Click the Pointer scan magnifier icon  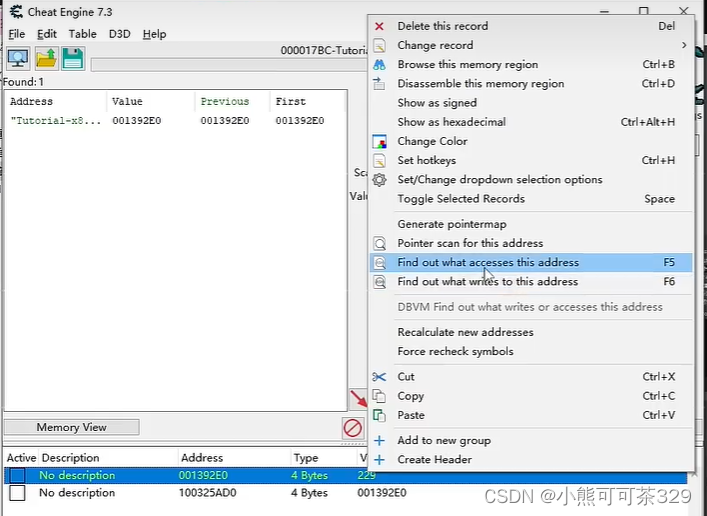click(x=380, y=244)
